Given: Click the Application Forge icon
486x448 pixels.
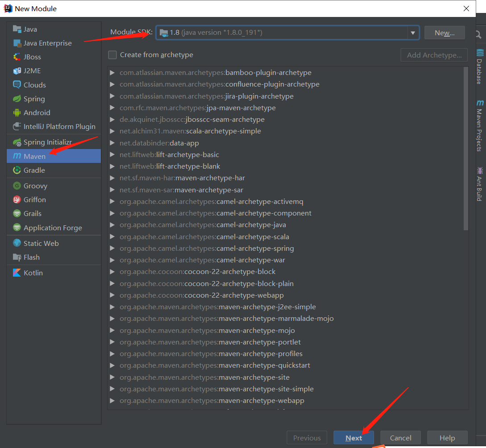Looking at the screenshot, I should pyautogui.click(x=17, y=228).
